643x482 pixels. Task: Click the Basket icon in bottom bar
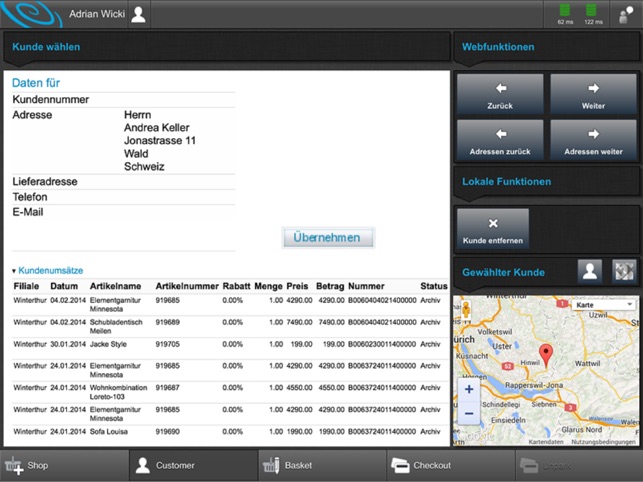[271, 465]
